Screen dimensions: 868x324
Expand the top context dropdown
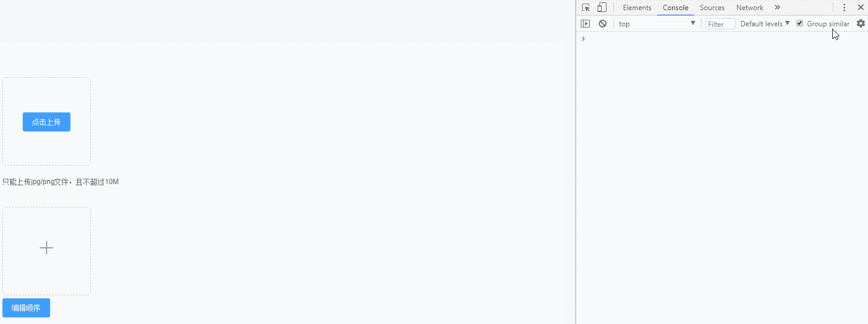click(x=657, y=24)
